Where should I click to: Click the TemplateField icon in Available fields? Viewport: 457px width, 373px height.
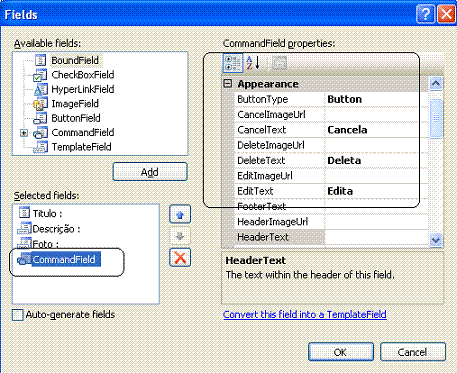[x=40, y=147]
